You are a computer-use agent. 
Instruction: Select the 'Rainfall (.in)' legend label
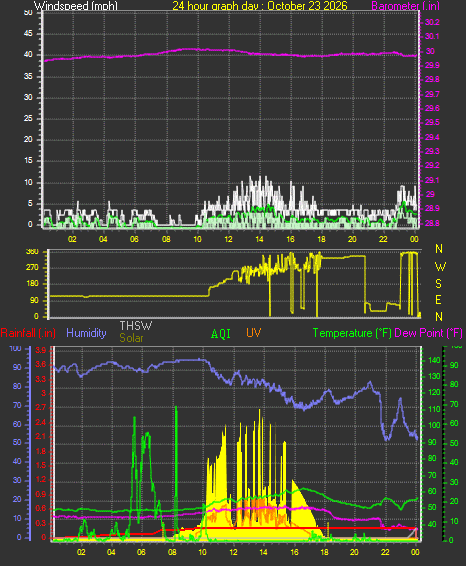tap(28, 333)
